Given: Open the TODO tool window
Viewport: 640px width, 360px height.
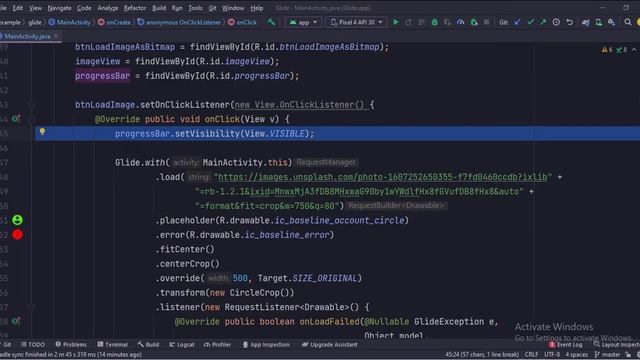Looking at the screenshot, I should click(33, 344).
